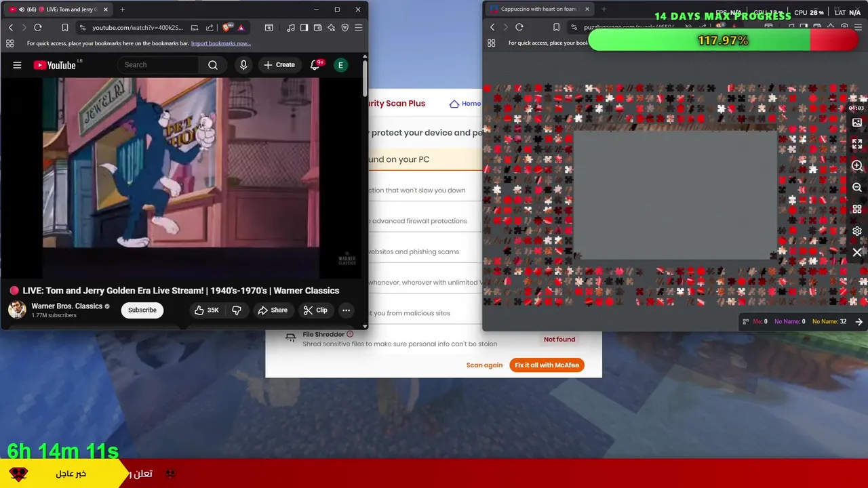The height and width of the screenshot is (488, 868).
Task: Close the puzzle side toolbar with X
Action: coord(857,253)
